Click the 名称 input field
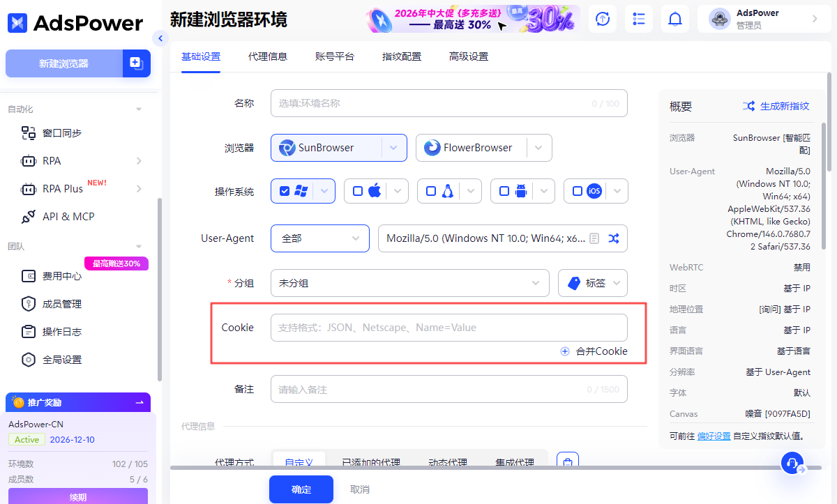 coord(449,103)
